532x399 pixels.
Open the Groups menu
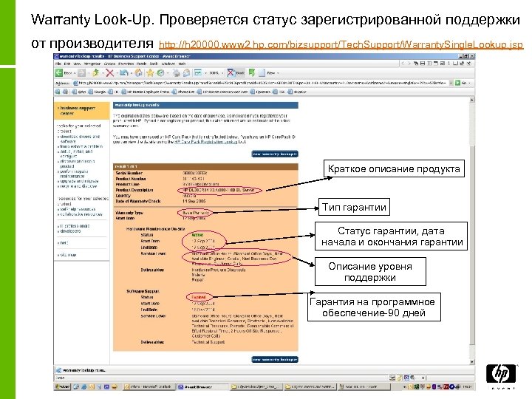(x=109, y=64)
